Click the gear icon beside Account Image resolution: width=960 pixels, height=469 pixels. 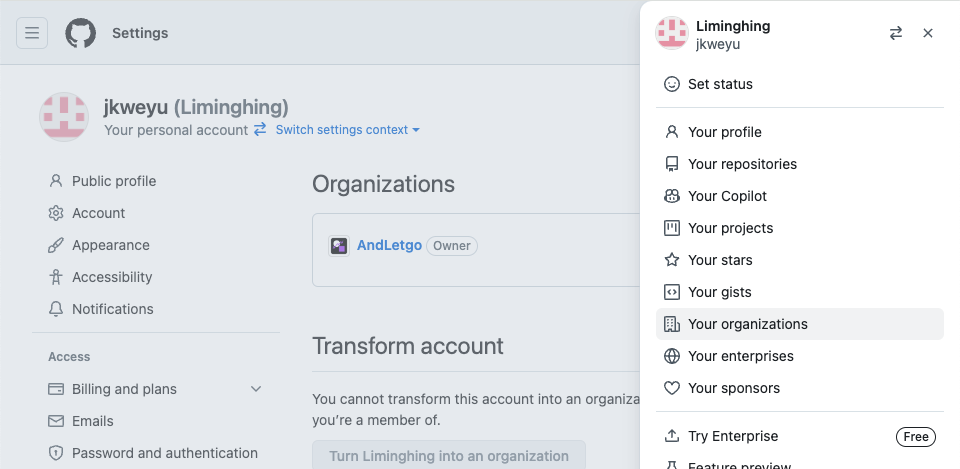click(56, 213)
